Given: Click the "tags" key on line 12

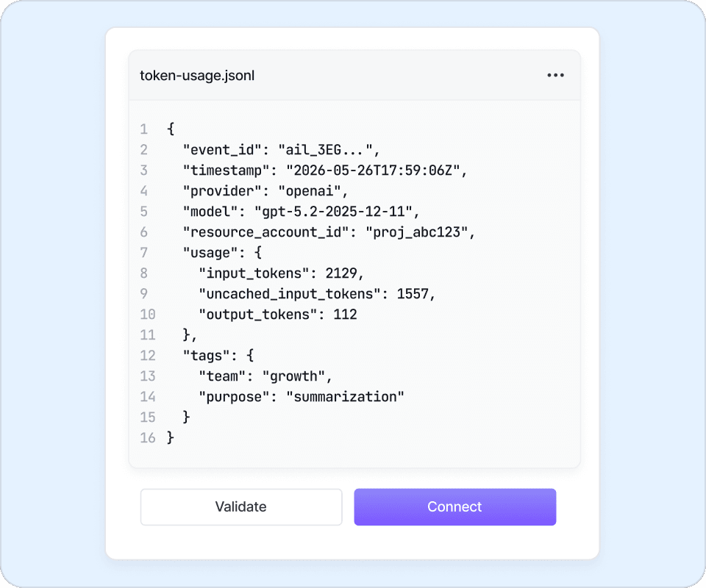Looking at the screenshot, I should 206,356.
